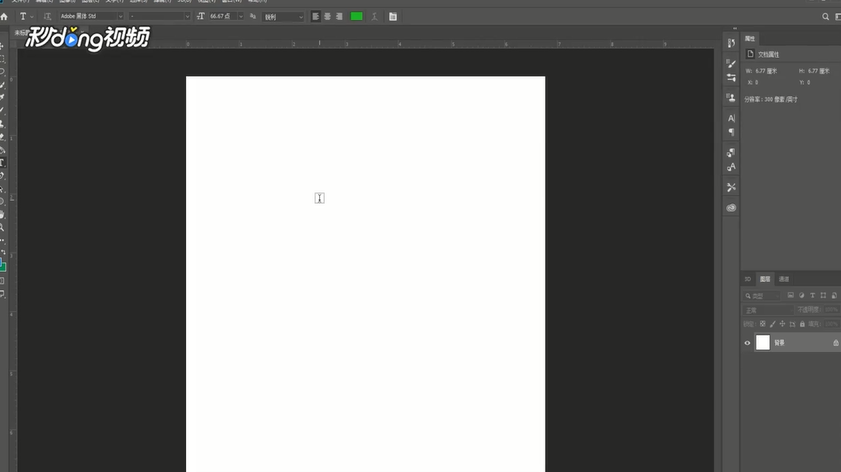The image size is (841, 472).
Task: Click the search icon at top right
Action: click(825, 17)
